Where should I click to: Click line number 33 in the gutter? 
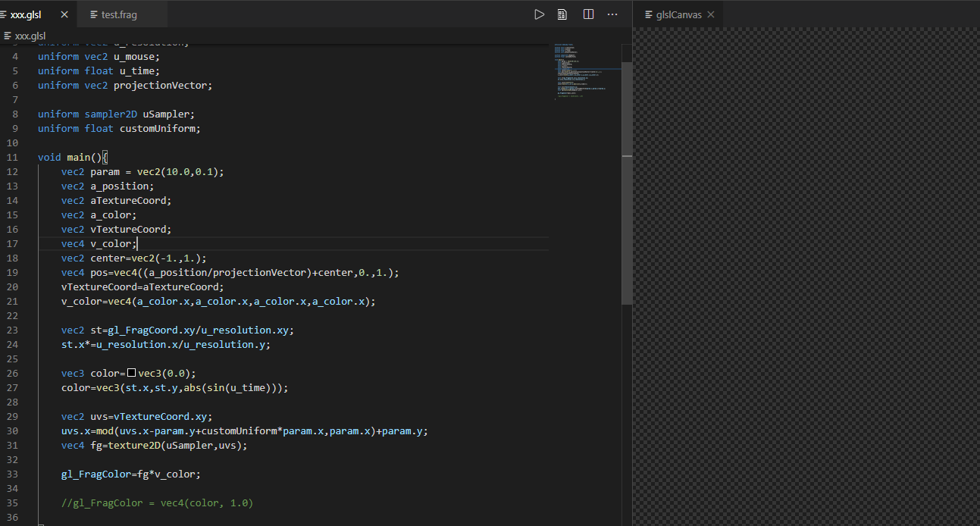12,474
